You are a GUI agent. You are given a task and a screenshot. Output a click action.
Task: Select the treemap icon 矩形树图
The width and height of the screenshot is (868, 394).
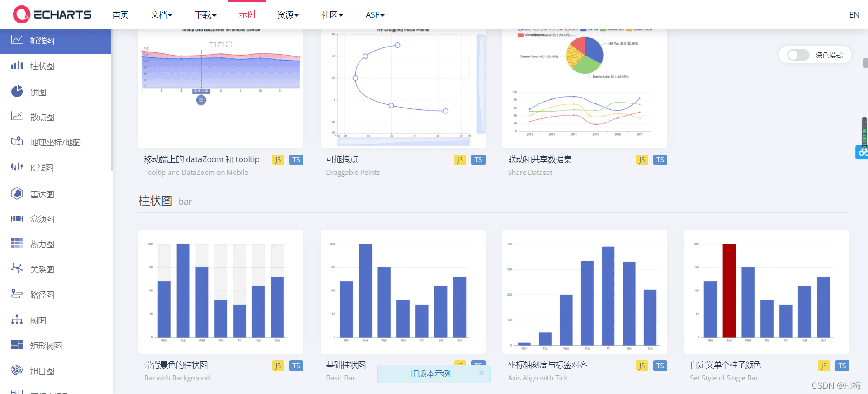pyautogui.click(x=17, y=345)
